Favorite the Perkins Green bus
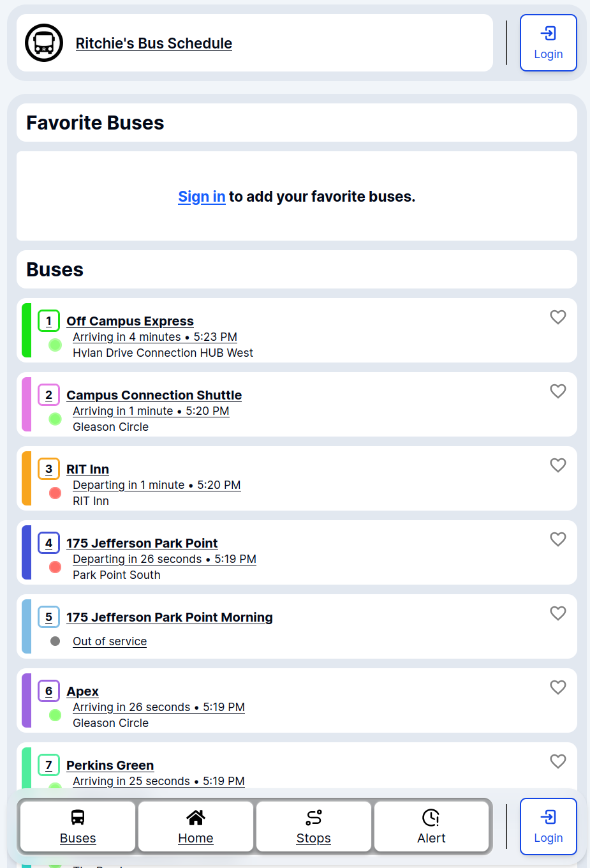The height and width of the screenshot is (868, 590). click(x=558, y=761)
